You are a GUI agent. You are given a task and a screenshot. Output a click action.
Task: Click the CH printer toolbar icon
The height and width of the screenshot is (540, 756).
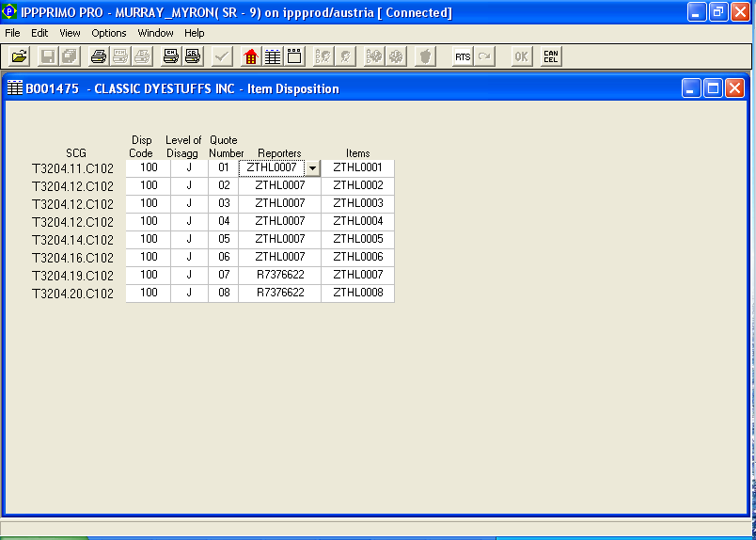[x=171, y=57]
